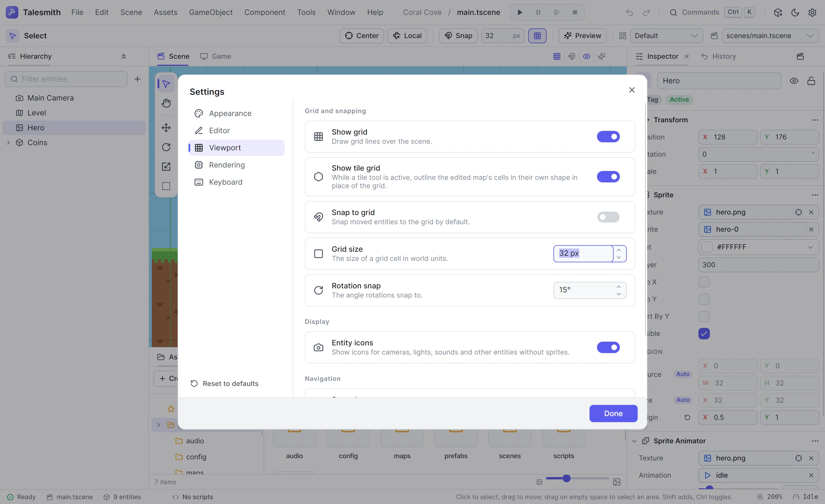
Task: Increase Rotation snap with up stepper
Action: click(x=618, y=287)
